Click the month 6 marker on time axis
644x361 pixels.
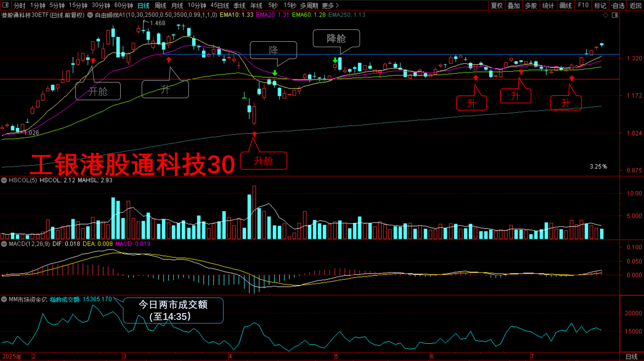[x=432, y=357]
